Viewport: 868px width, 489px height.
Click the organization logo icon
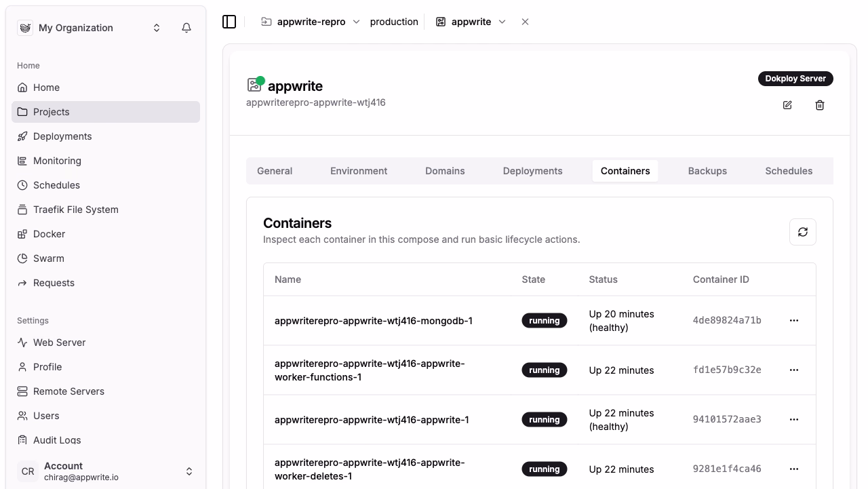coord(25,28)
